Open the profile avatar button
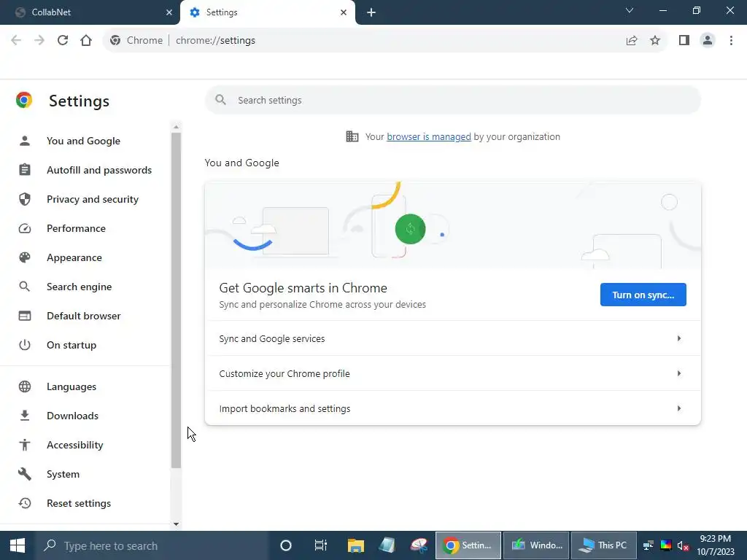 (708, 41)
